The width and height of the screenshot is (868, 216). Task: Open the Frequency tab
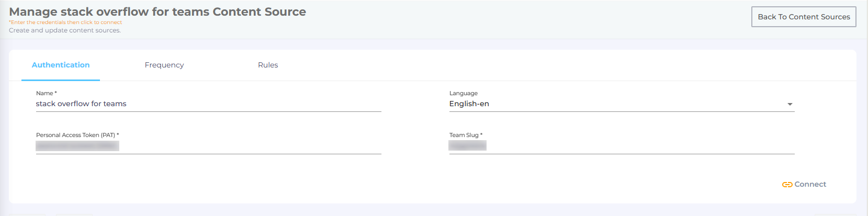click(164, 65)
